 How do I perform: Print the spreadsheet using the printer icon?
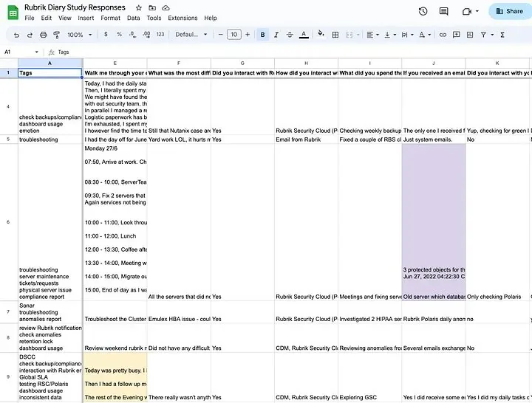pyautogui.click(x=44, y=35)
